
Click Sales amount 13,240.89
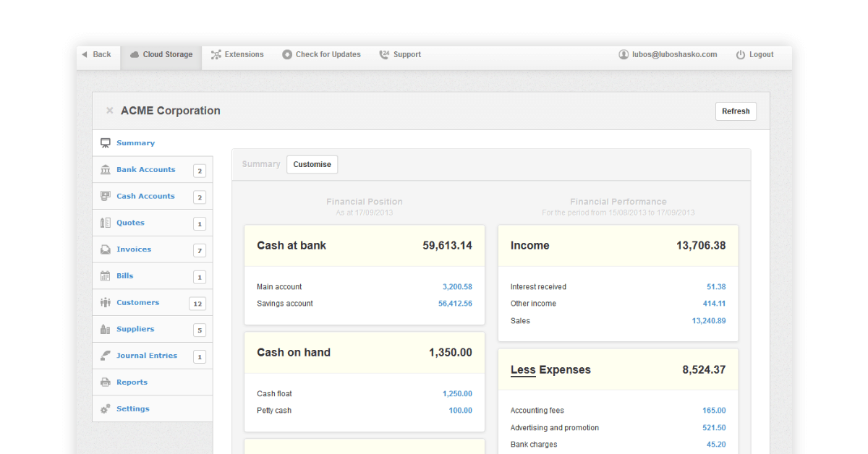click(x=709, y=321)
